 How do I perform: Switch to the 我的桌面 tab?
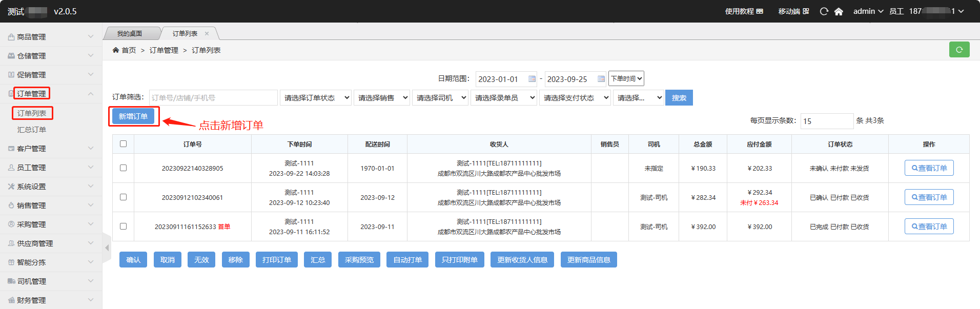tap(130, 34)
